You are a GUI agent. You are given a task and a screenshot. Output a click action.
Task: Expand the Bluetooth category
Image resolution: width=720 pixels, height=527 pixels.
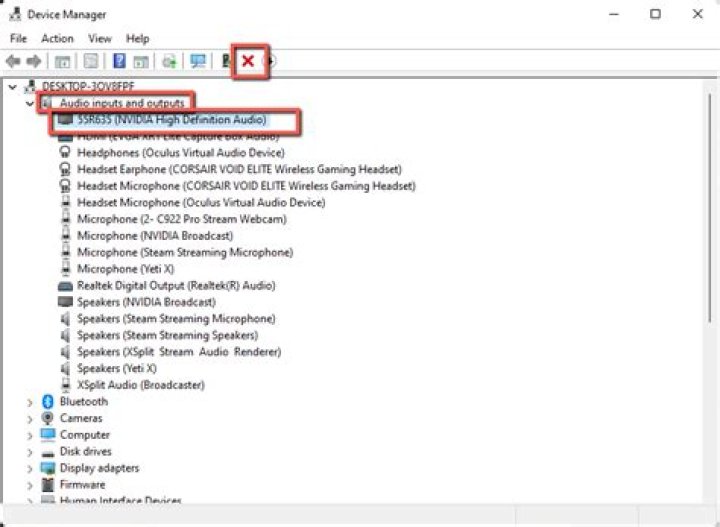pos(30,403)
